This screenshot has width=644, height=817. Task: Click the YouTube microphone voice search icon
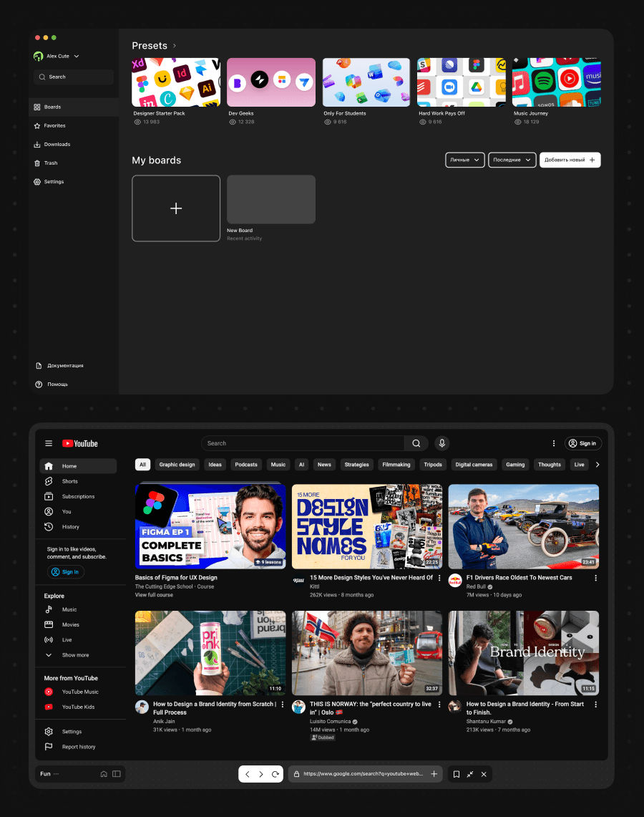tap(441, 443)
